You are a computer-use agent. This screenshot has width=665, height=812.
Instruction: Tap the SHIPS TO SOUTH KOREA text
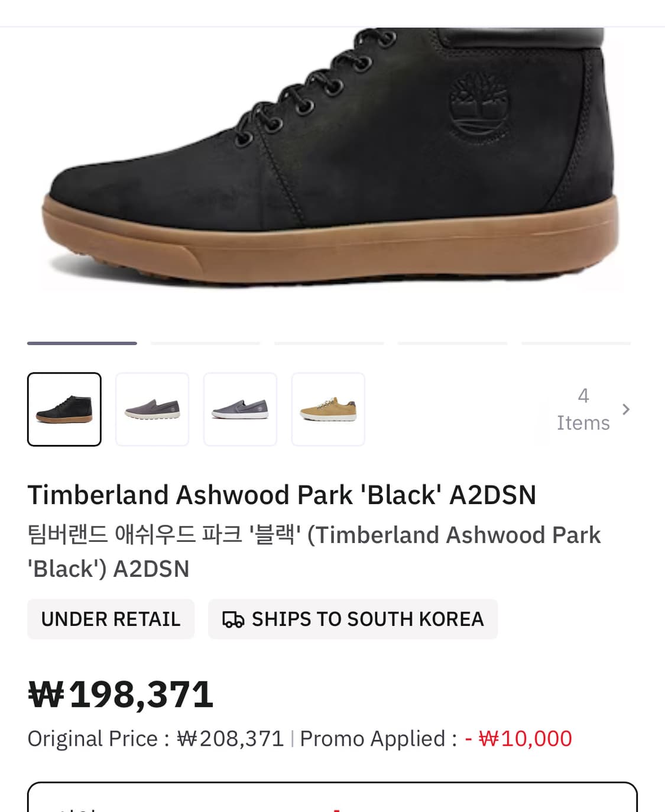click(x=368, y=619)
